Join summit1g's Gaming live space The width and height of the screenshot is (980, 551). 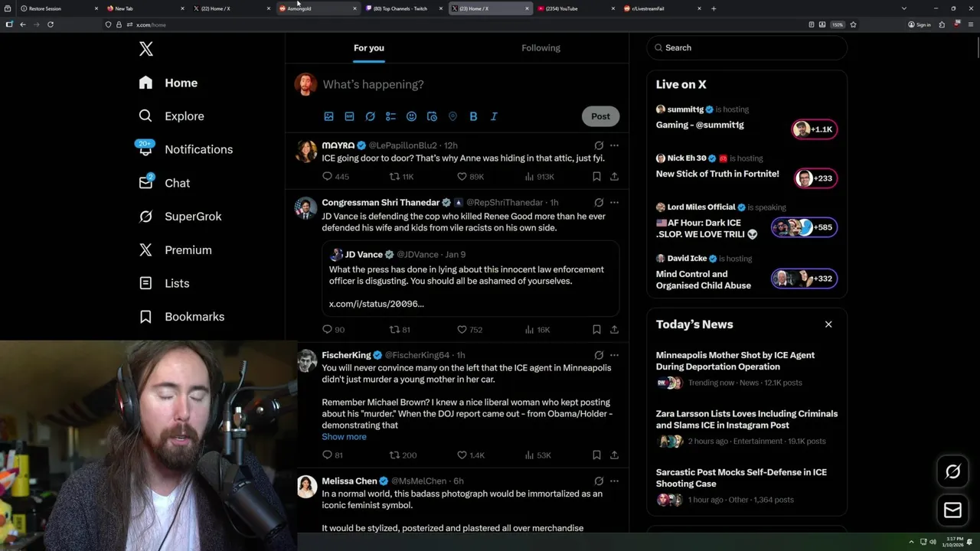[815, 129]
